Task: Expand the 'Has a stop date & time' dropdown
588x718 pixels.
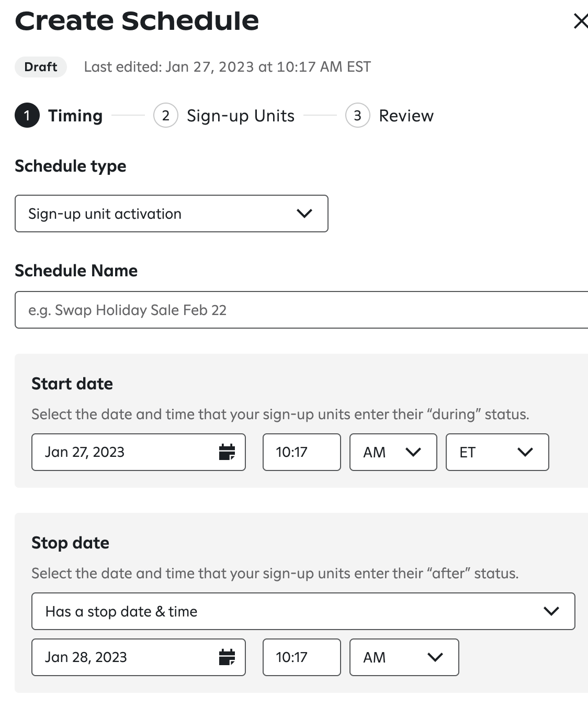Action: (303, 611)
